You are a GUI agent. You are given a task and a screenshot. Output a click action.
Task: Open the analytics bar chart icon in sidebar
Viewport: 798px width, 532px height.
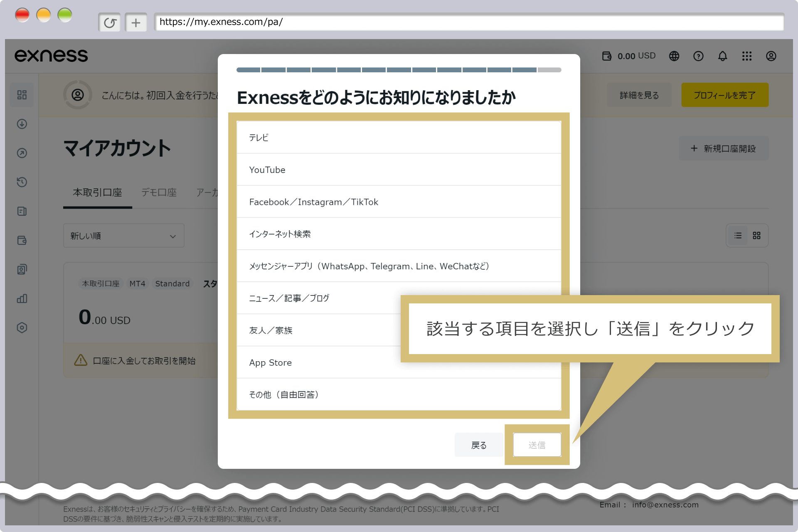pyautogui.click(x=22, y=298)
